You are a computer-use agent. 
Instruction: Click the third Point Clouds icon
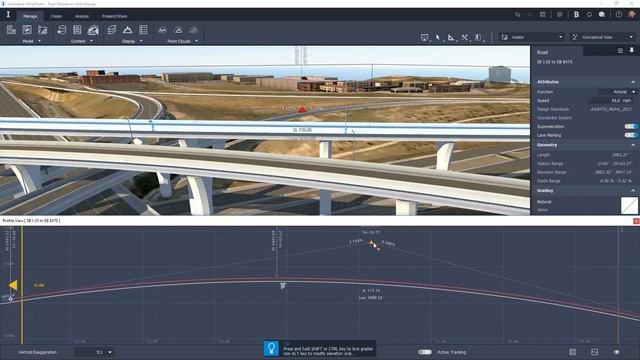coord(194,30)
